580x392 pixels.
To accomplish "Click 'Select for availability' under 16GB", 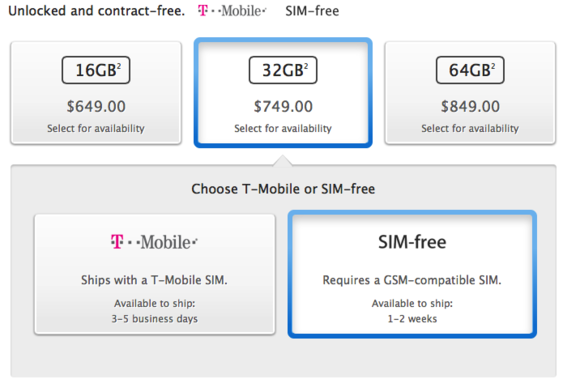I will click(x=96, y=128).
